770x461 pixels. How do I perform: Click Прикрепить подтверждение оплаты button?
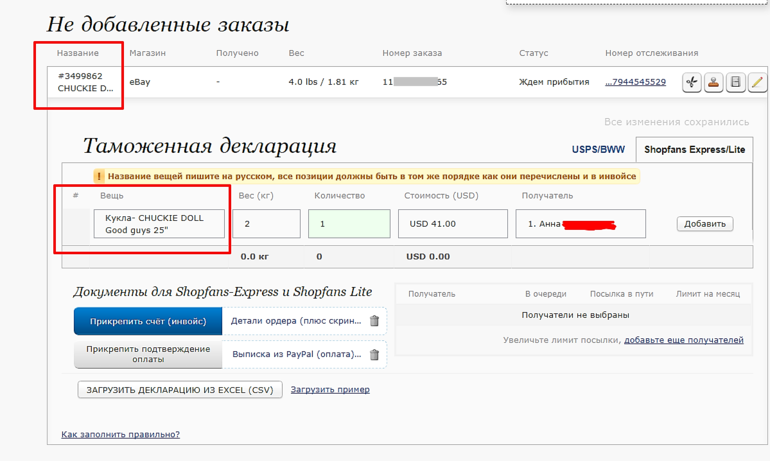[x=147, y=354]
